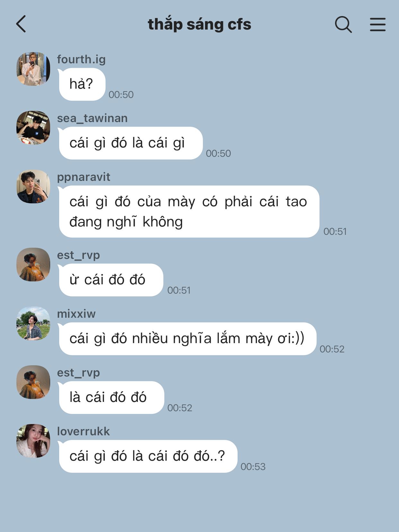This screenshot has width=399, height=532.
Task: Tap loverrukk's profile avatar
Action: tap(33, 441)
